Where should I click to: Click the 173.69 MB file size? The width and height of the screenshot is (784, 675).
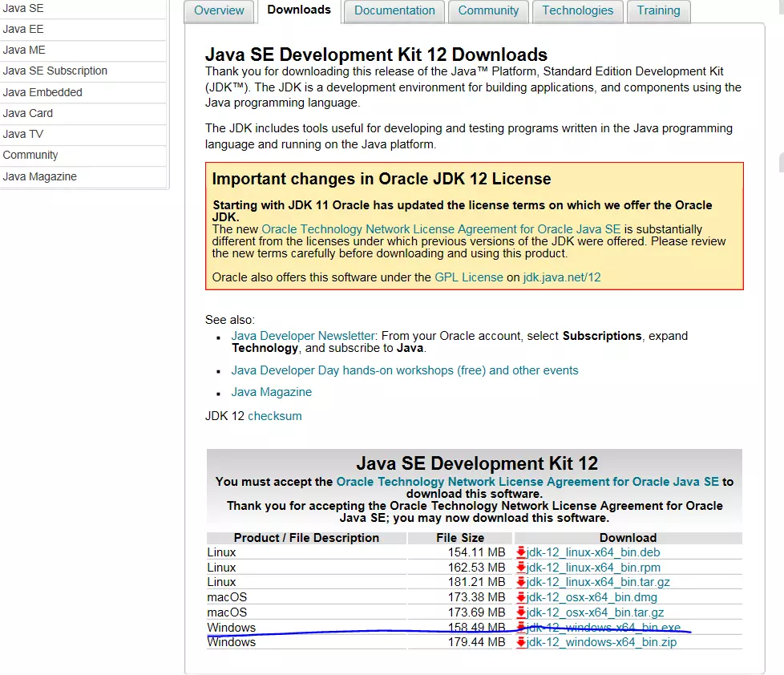pyautogui.click(x=476, y=612)
